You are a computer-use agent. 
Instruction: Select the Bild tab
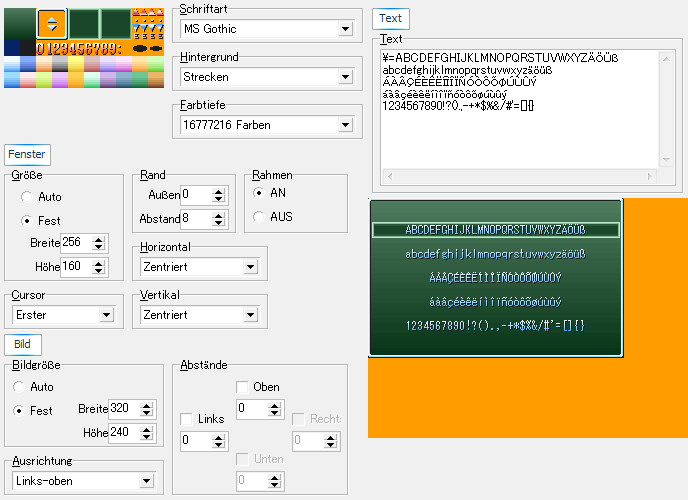[x=21, y=344]
